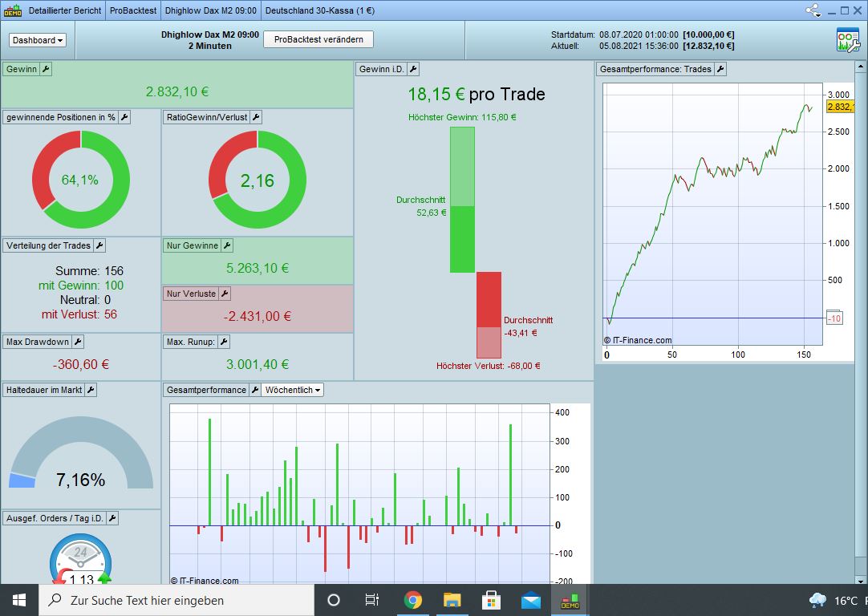
Task: Open the Deutschland 30-Kassa (1 €) tab
Action: [320, 10]
